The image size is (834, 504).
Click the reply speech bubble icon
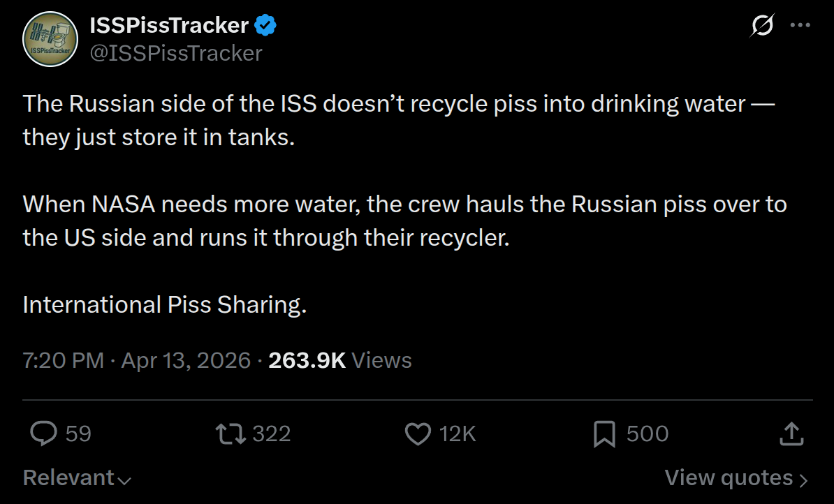(44, 434)
